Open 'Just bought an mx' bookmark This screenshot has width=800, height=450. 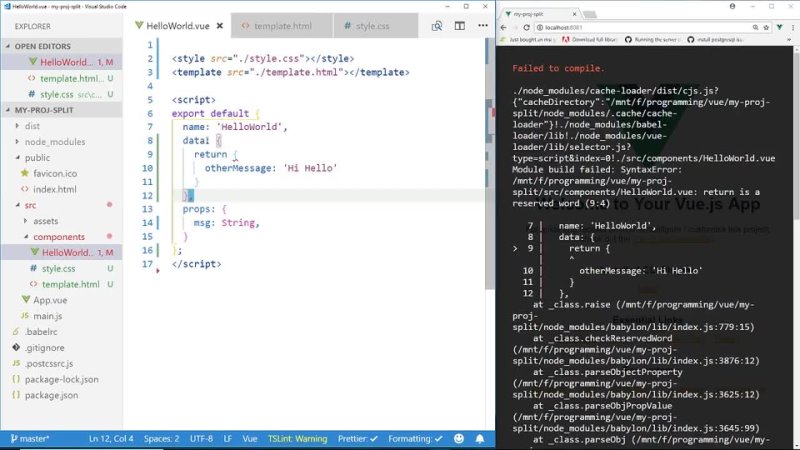point(528,39)
